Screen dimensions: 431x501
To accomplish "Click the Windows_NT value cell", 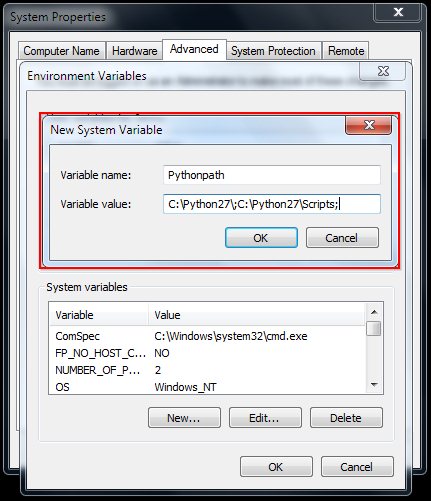I will point(185,387).
